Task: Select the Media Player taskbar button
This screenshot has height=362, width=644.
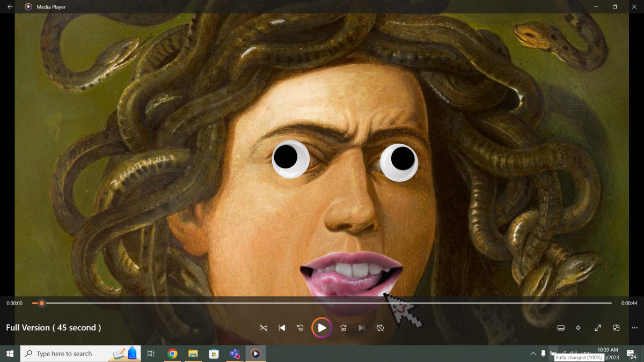Action: coord(255,353)
